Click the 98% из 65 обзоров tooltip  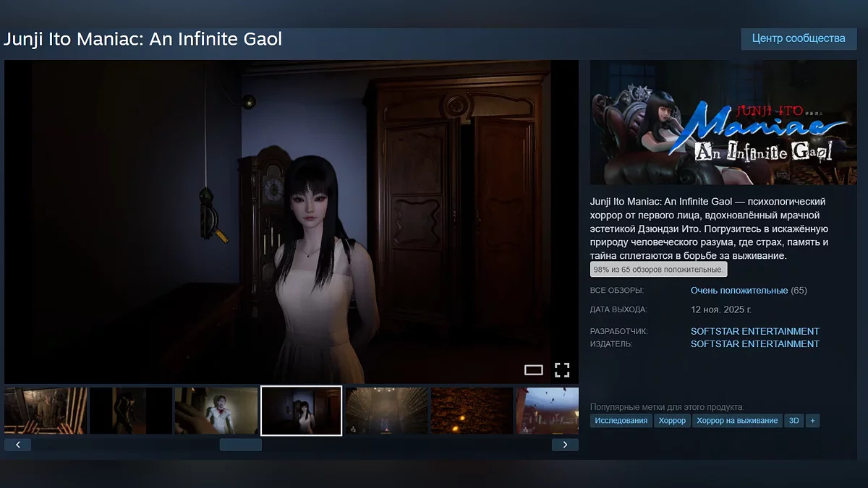[658, 270]
